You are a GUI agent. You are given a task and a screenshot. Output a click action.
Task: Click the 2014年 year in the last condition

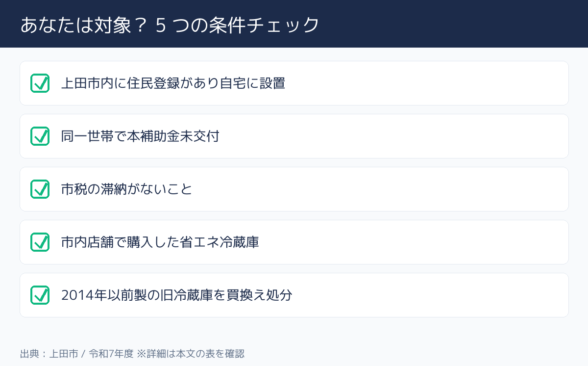(81, 295)
